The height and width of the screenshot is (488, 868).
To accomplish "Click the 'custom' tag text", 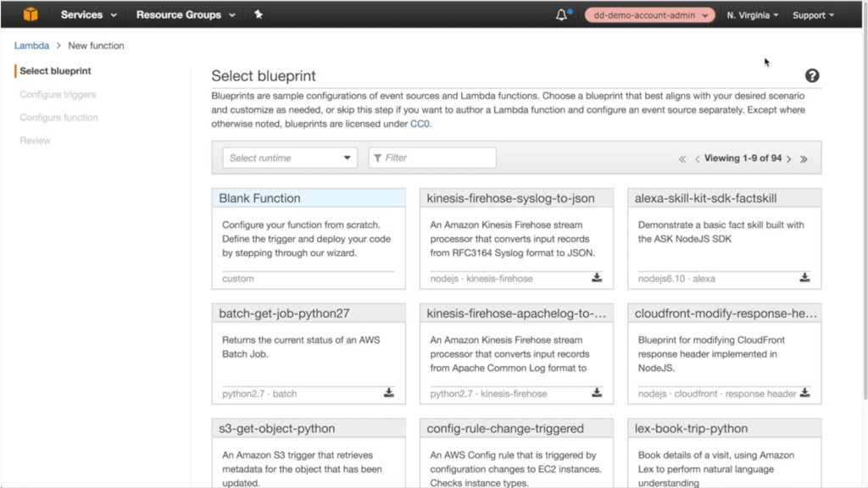I will click(238, 278).
